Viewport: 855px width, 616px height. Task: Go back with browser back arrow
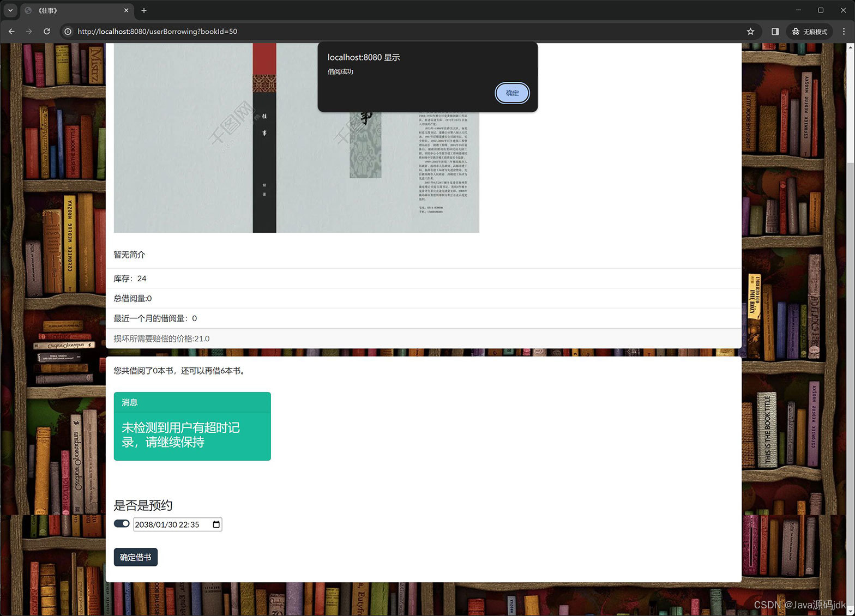(11, 32)
